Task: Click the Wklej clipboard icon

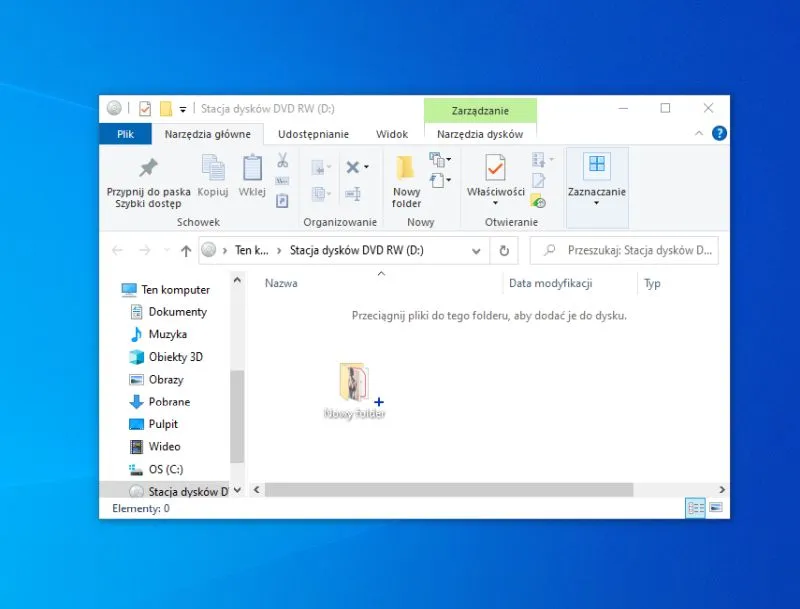Action: point(252,168)
